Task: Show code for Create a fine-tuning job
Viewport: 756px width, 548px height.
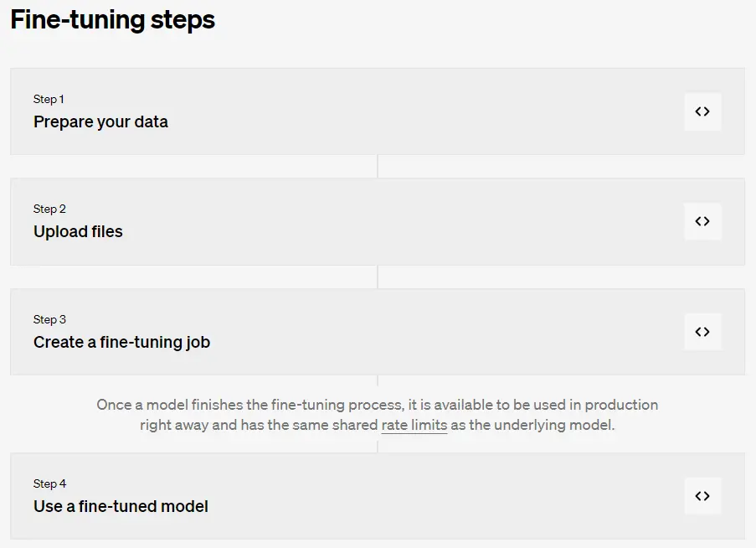Action: (702, 332)
